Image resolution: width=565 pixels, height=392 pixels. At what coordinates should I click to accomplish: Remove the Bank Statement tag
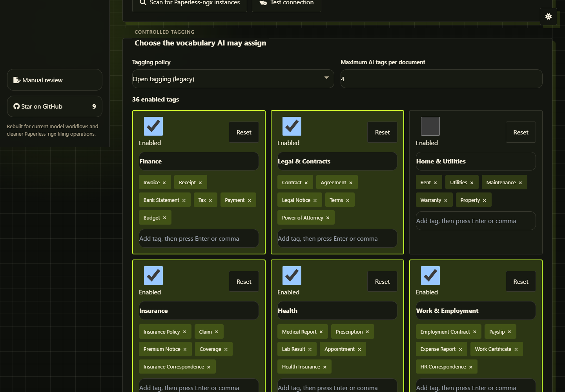(184, 201)
